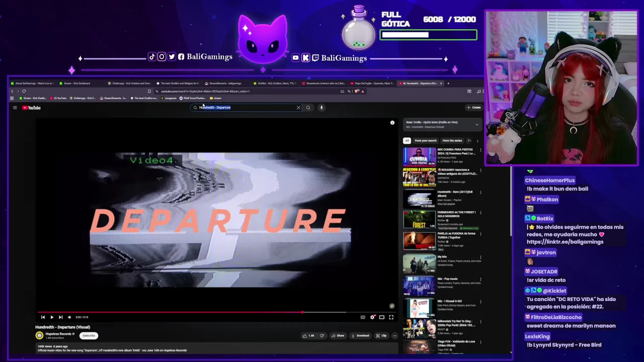
Task: Toggle subtitles captions button in player
Action: [x=363, y=317]
